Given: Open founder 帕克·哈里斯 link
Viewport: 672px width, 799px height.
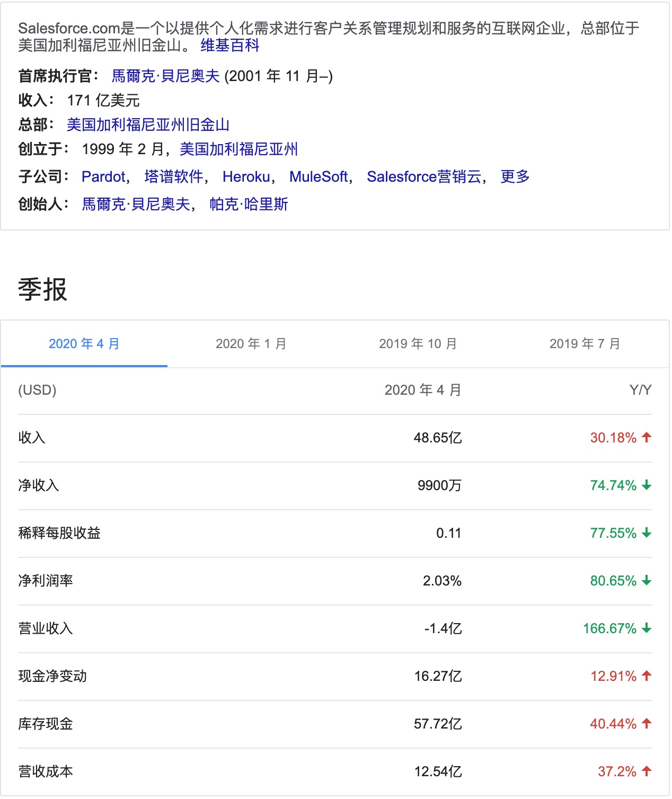Looking at the screenshot, I should coord(249,205).
